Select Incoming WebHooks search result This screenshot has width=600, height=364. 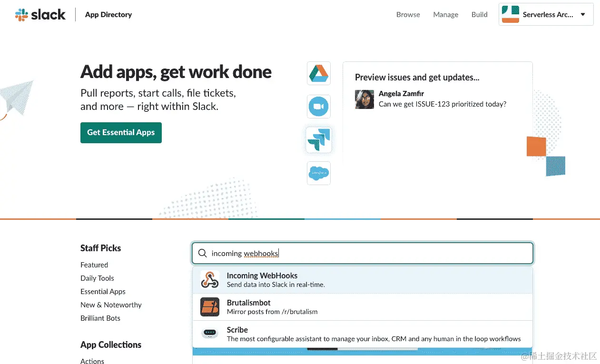pos(363,280)
